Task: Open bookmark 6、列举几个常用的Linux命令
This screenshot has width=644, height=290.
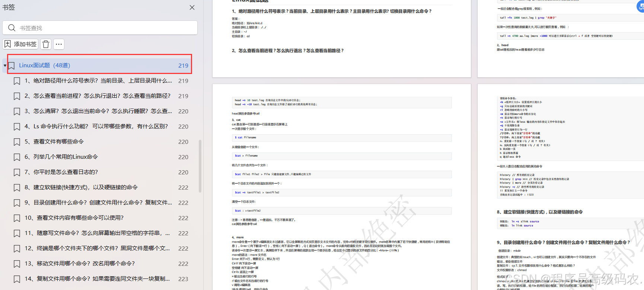Action: click(61, 157)
